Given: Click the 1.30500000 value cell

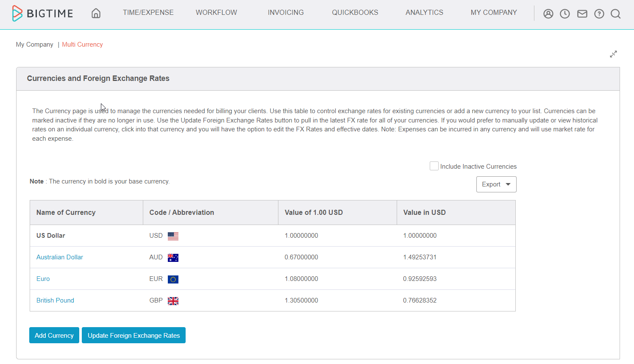Looking at the screenshot, I should (301, 300).
